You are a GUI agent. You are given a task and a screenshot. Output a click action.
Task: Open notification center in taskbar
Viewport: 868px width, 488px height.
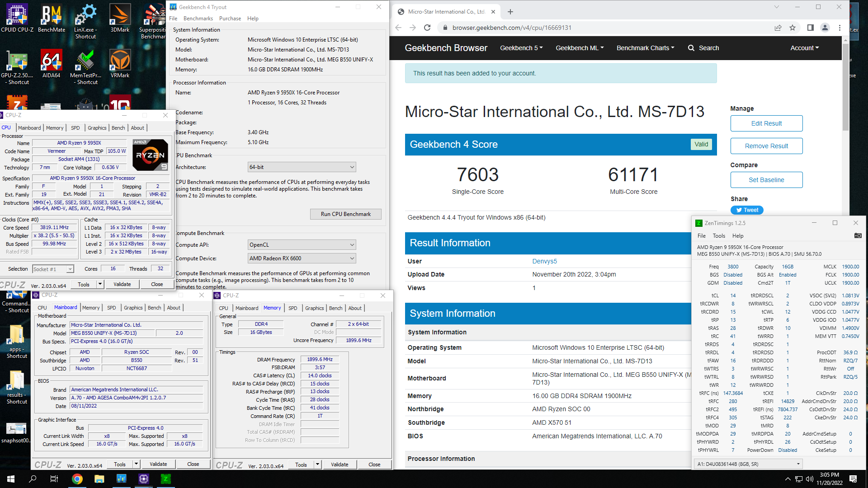[853, 479]
